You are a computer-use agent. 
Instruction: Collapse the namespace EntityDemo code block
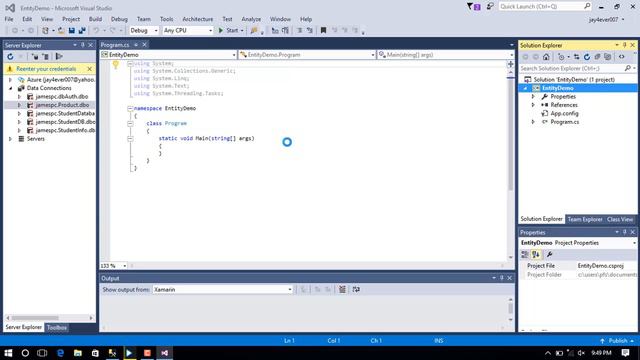click(x=130, y=109)
